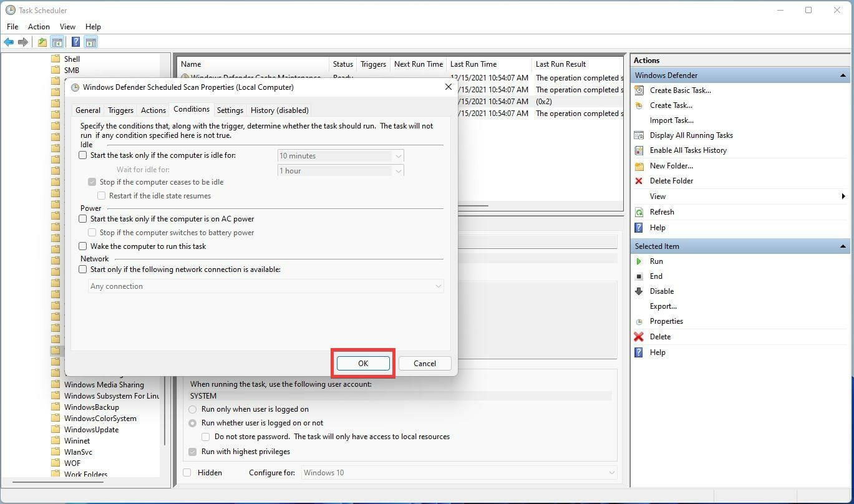Click the Shell folder icon in tree
854x504 pixels.
(x=56, y=59)
